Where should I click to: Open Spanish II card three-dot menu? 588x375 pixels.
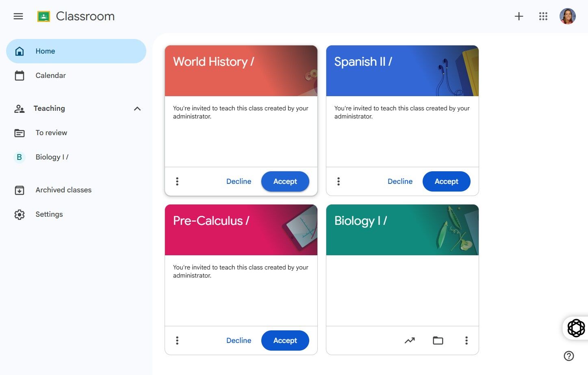point(338,181)
